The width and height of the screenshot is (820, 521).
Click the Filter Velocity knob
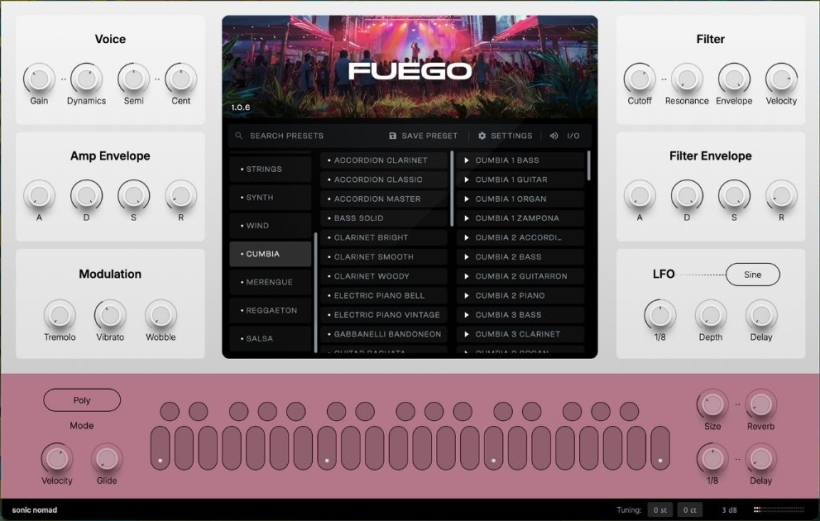[781, 78]
